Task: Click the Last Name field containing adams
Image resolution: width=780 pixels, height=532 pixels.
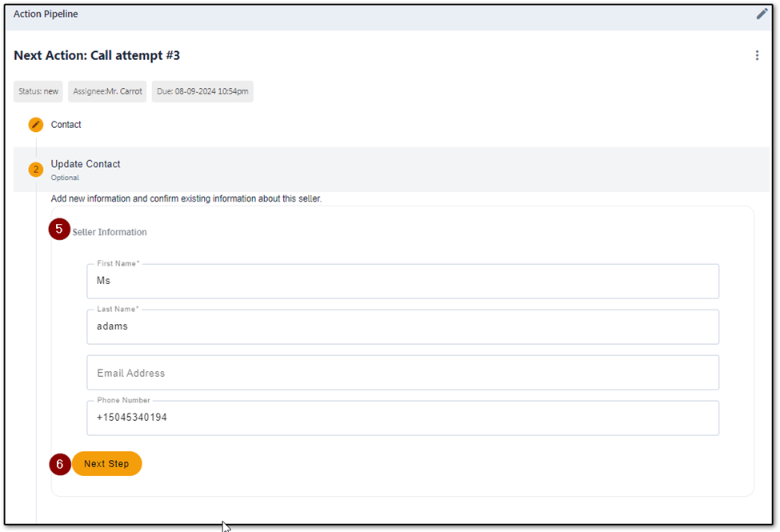Action: [403, 326]
